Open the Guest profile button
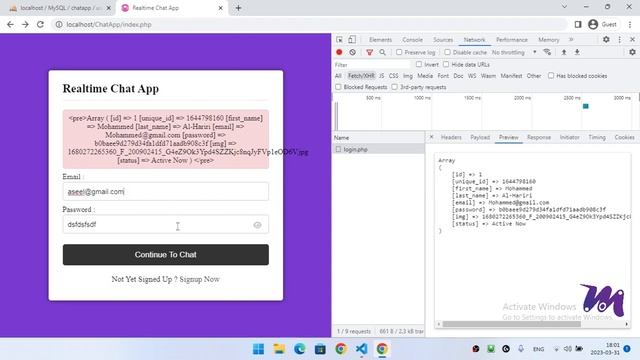The height and width of the screenshot is (360, 640). click(602, 24)
